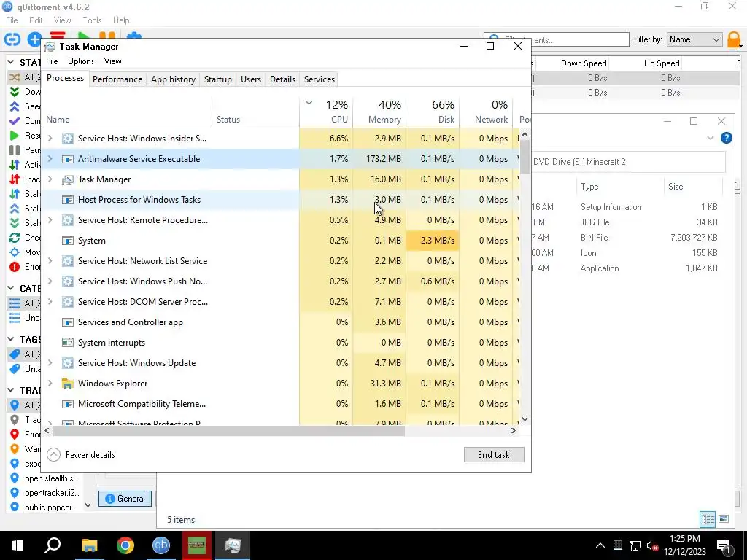The width and height of the screenshot is (747, 560).
Task: Switch to the App history tab
Action: (x=173, y=79)
